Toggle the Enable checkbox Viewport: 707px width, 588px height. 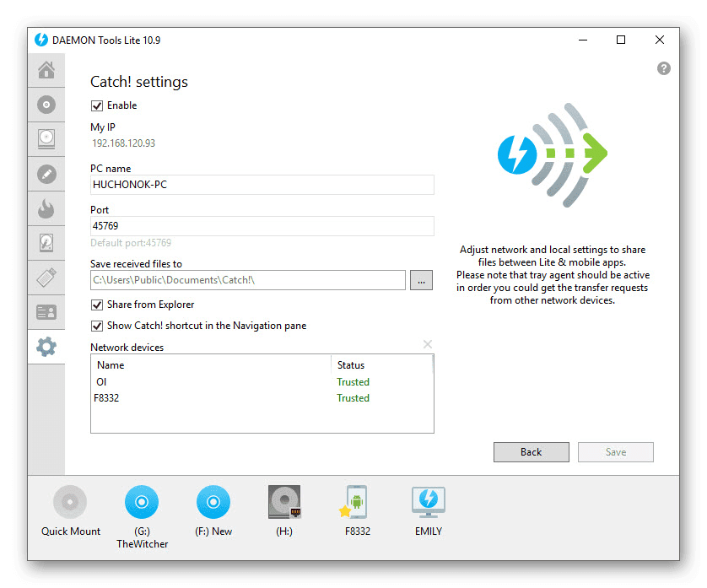[x=97, y=105]
